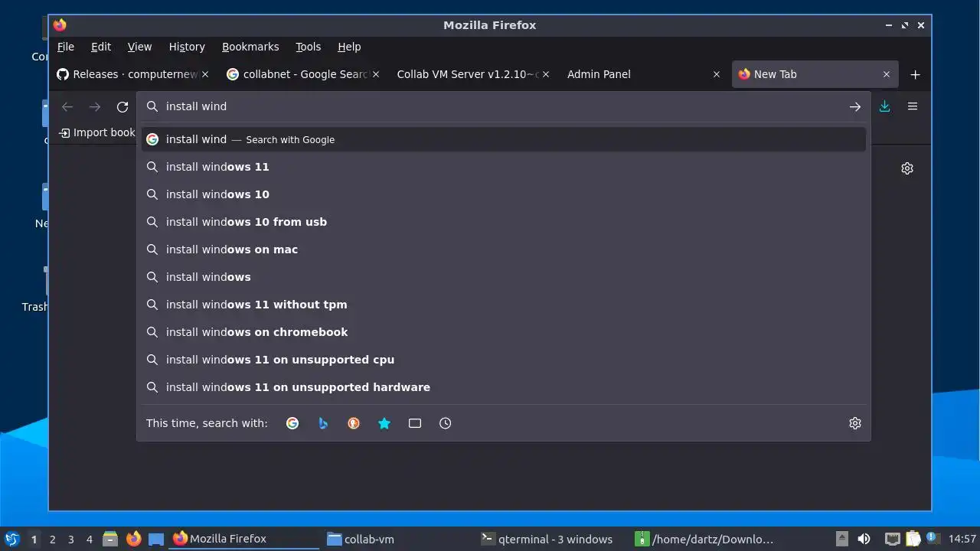Click the 14:57 clock in the panel
980x551 pixels.
962,539
